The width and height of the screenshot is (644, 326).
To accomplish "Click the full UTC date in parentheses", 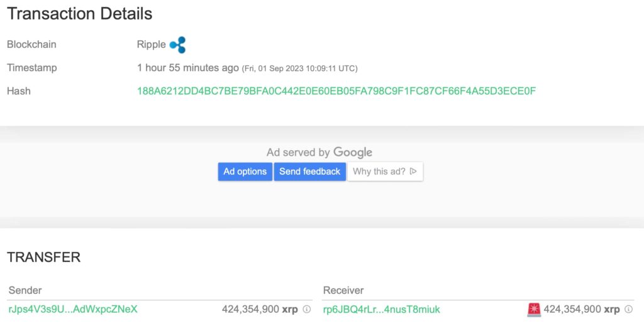I will 300,68.
